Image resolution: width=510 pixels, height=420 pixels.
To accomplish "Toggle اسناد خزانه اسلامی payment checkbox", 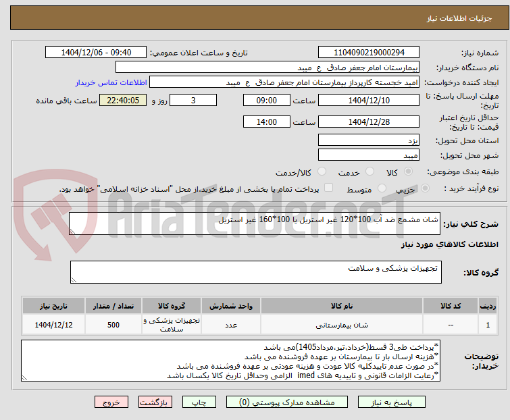I will pos(329,188).
